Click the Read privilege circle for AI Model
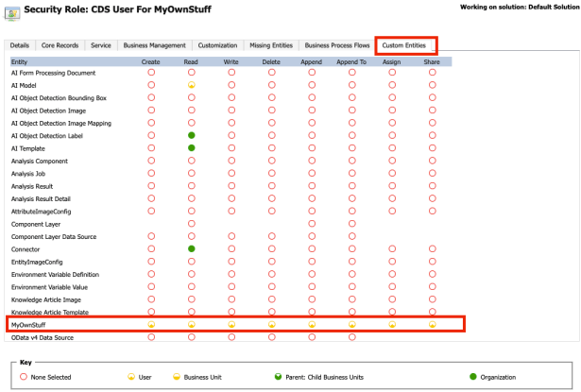This screenshot has width=581, height=392. pyautogui.click(x=191, y=86)
